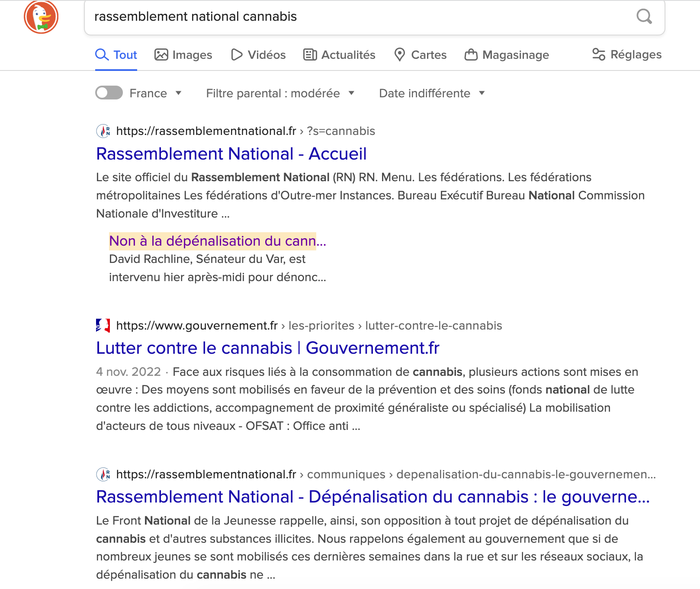The width and height of the screenshot is (700, 589).
Task: Click the gouvernement.fr favicon
Action: pos(103,326)
